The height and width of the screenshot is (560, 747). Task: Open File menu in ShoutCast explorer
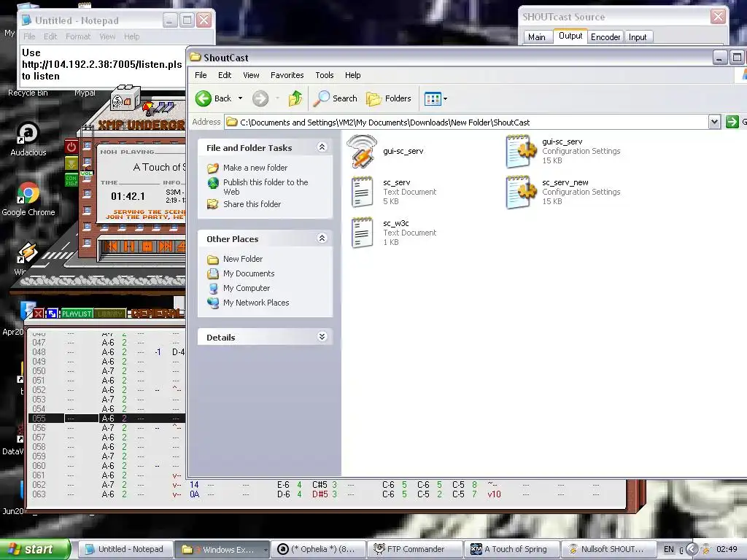[x=201, y=75]
